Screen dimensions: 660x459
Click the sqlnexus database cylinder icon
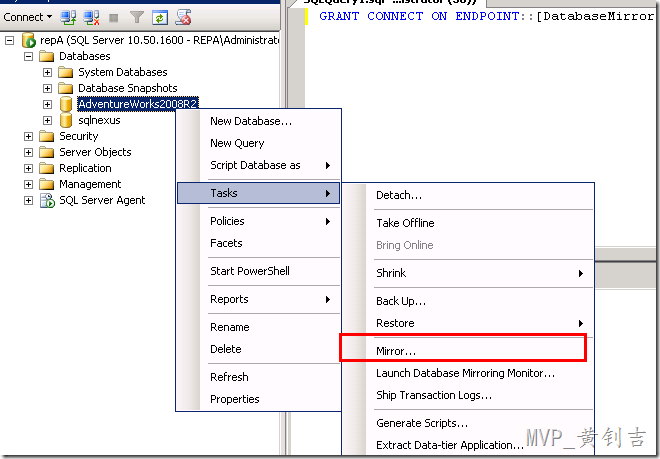(x=66, y=120)
